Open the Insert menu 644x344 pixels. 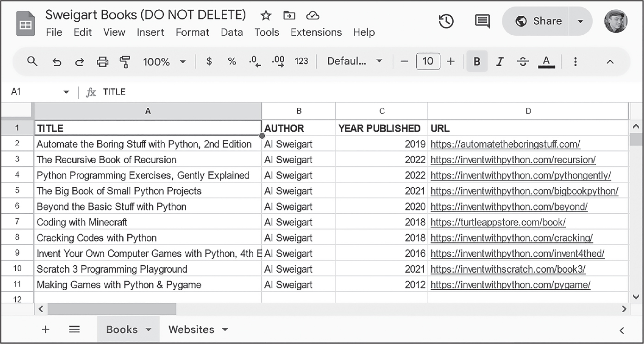(x=150, y=32)
